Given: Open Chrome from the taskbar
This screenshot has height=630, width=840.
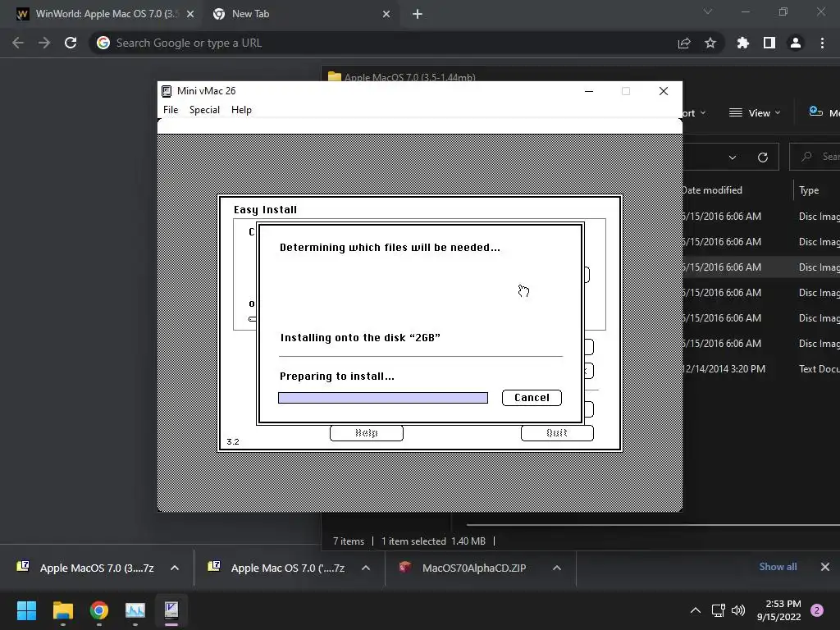Looking at the screenshot, I should (99, 610).
